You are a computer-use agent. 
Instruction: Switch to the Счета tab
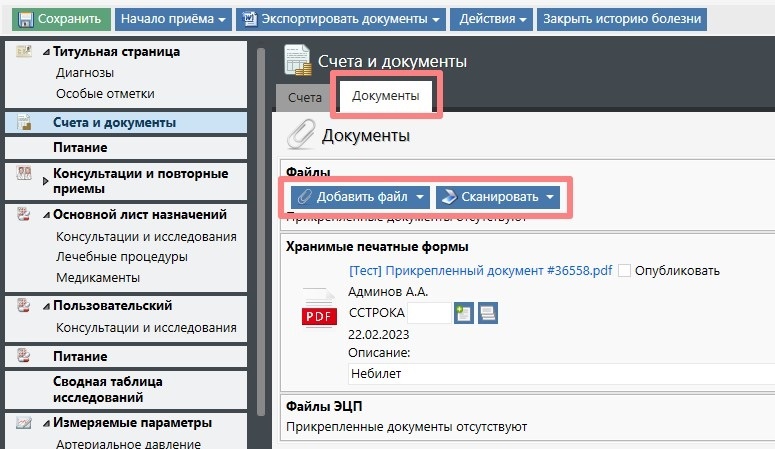[304, 98]
